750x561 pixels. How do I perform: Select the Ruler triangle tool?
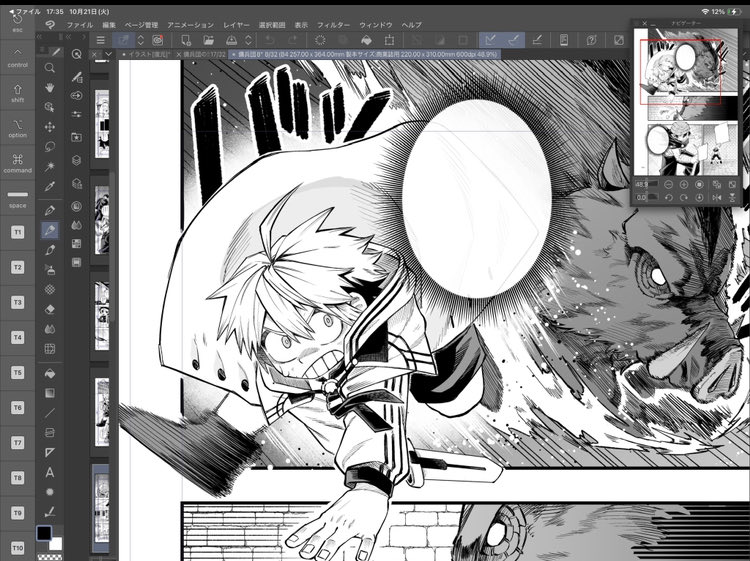point(50,452)
